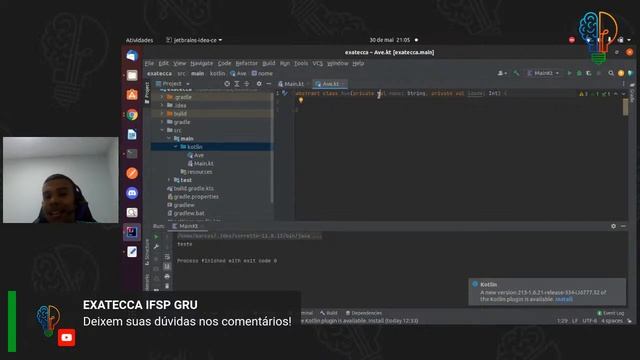Start debugging with the bug icon
The width and height of the screenshot is (640, 360).
click(x=579, y=73)
